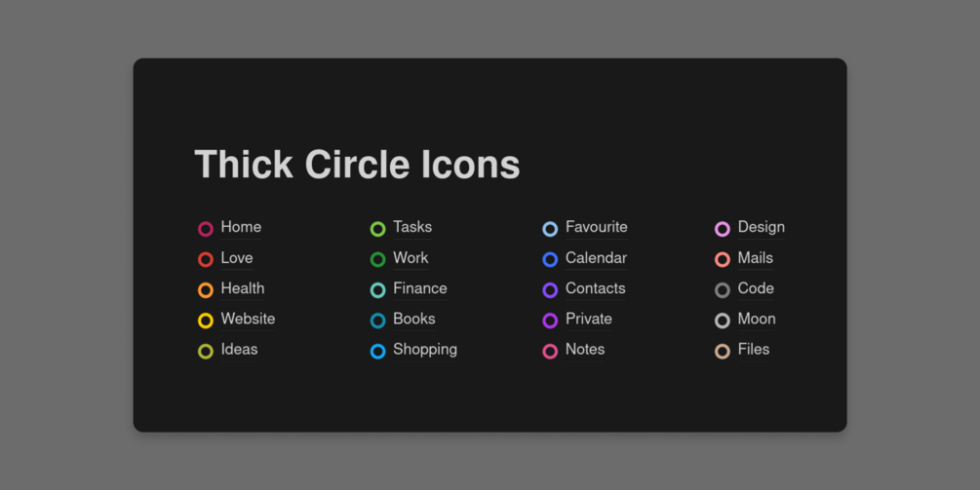The image size is (980, 490).
Task: Open the Moon link
Action: click(x=757, y=319)
